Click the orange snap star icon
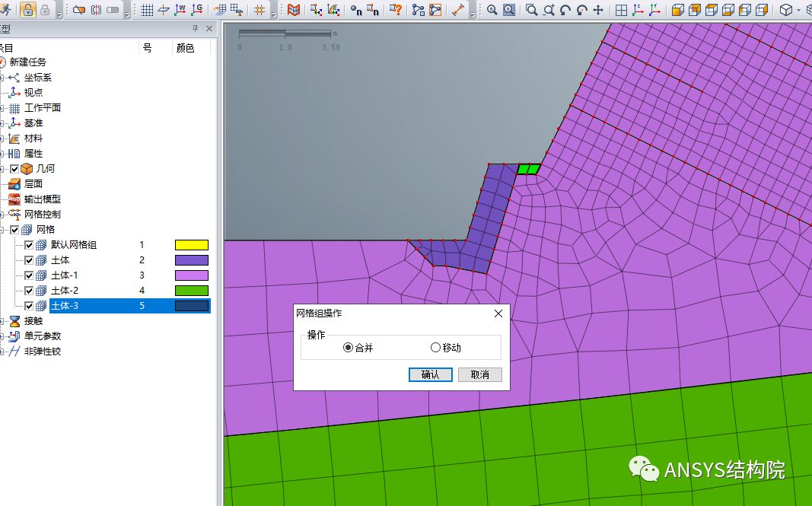Viewport: 812px width, 506px height. 260,9
